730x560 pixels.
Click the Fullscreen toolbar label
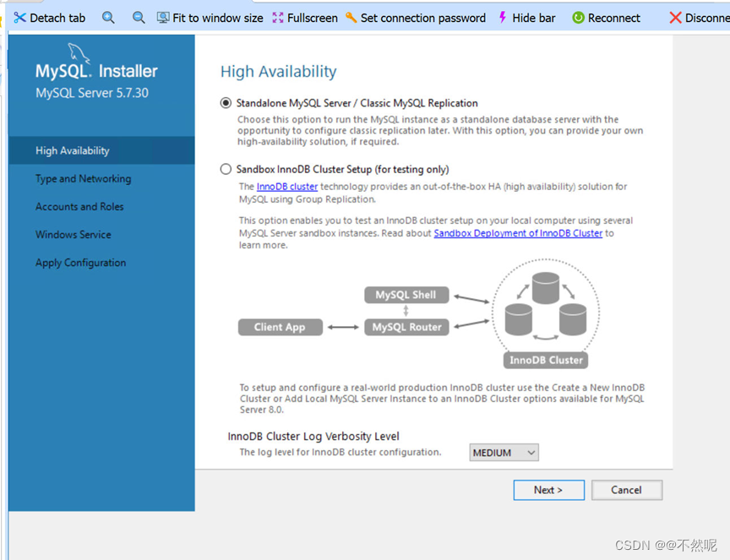coord(313,18)
